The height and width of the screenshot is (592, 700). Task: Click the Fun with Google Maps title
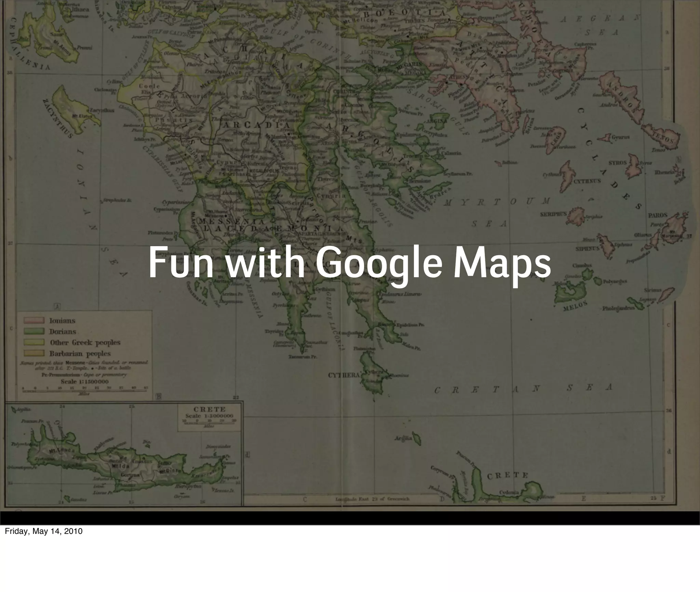click(x=349, y=264)
